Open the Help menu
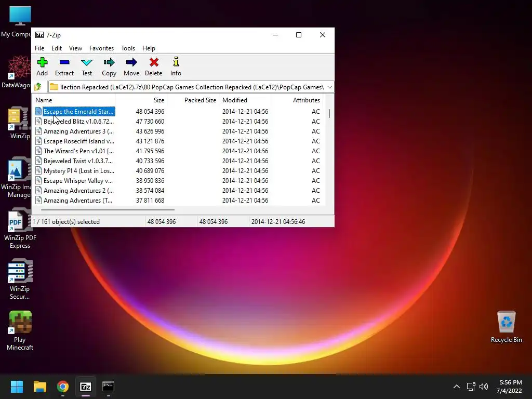This screenshot has width=532, height=399. tap(149, 48)
